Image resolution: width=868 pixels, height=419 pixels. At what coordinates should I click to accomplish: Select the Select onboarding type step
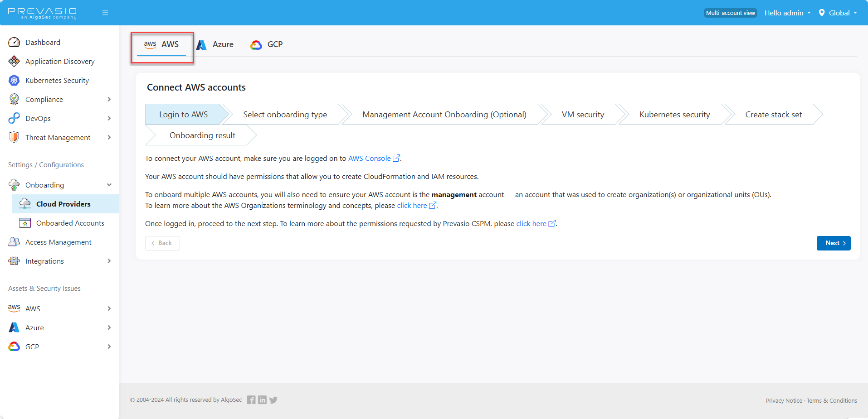(285, 115)
